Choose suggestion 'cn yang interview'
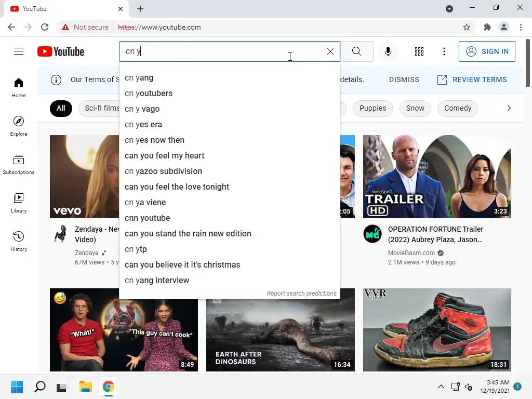The width and height of the screenshot is (532, 399). pos(229,281)
